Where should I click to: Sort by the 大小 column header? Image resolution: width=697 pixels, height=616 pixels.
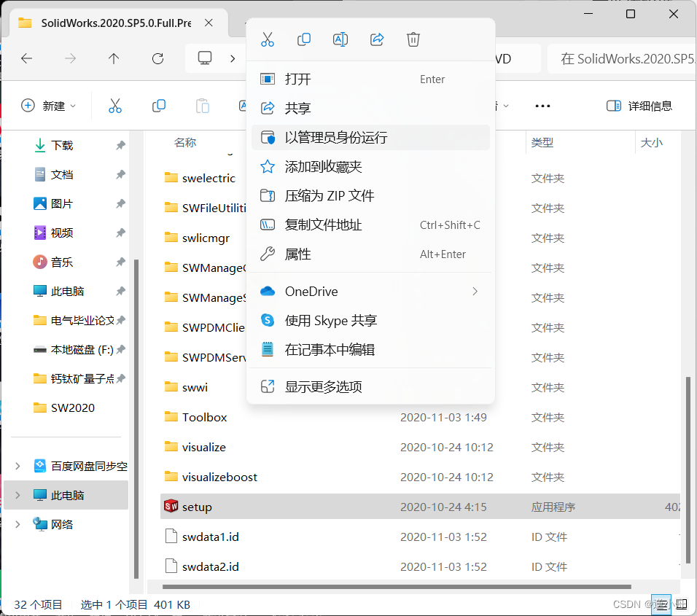(652, 143)
